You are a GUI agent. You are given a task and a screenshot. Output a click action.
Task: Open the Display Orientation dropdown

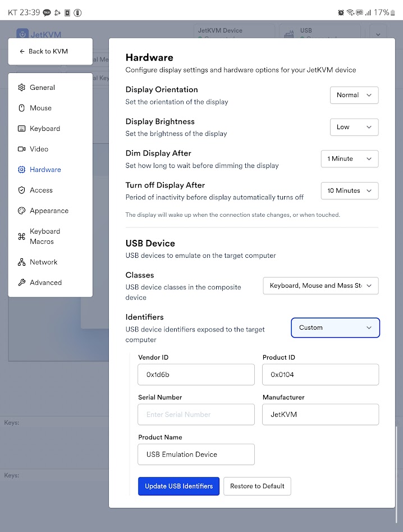(x=354, y=95)
